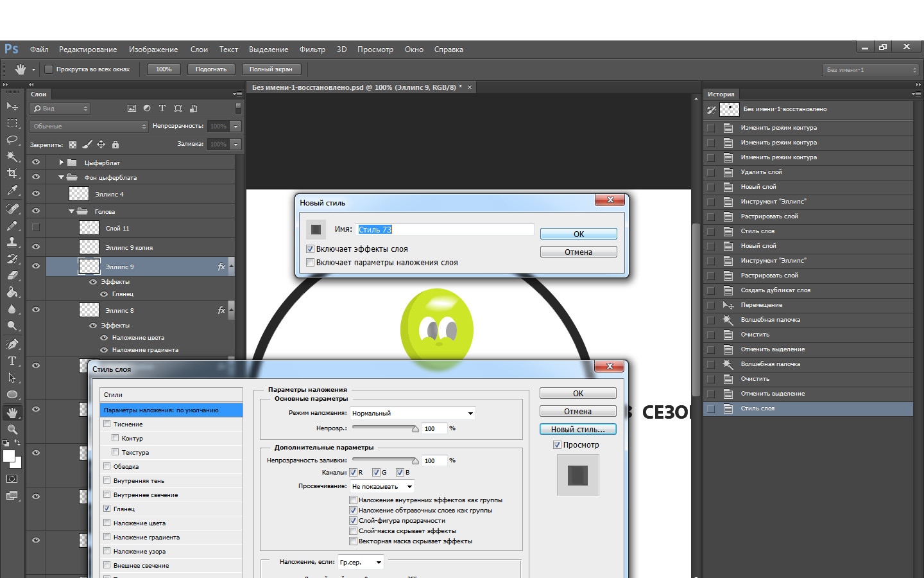Select the Path Selection arrow tool
The width and height of the screenshot is (924, 578).
point(12,378)
